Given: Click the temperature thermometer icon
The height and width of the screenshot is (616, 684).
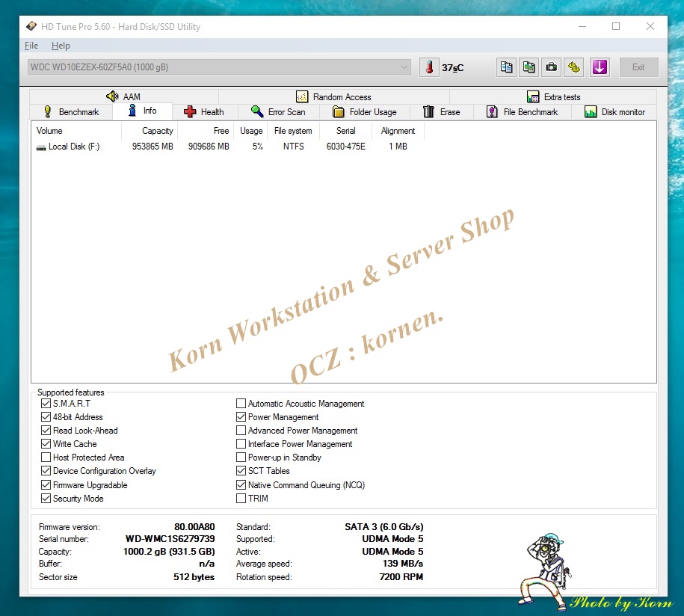Looking at the screenshot, I should tap(429, 67).
